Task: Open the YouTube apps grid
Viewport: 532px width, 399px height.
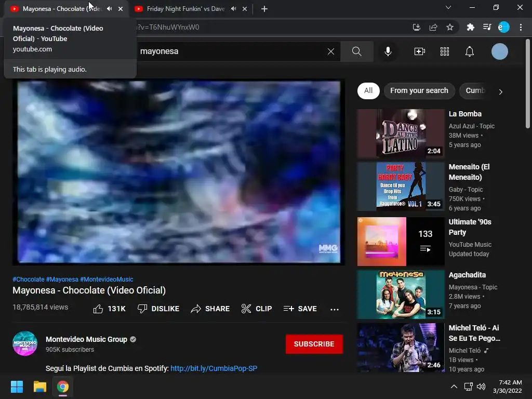Action: 445,51
